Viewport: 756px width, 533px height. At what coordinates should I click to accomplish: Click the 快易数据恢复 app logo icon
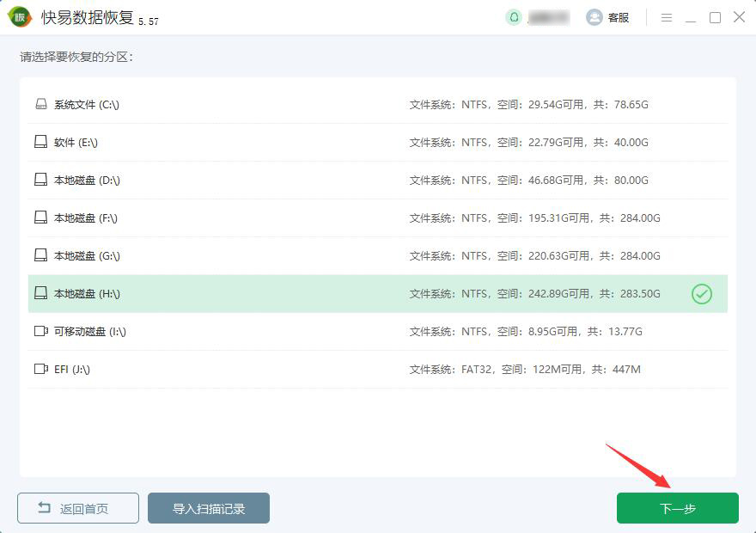[x=20, y=17]
